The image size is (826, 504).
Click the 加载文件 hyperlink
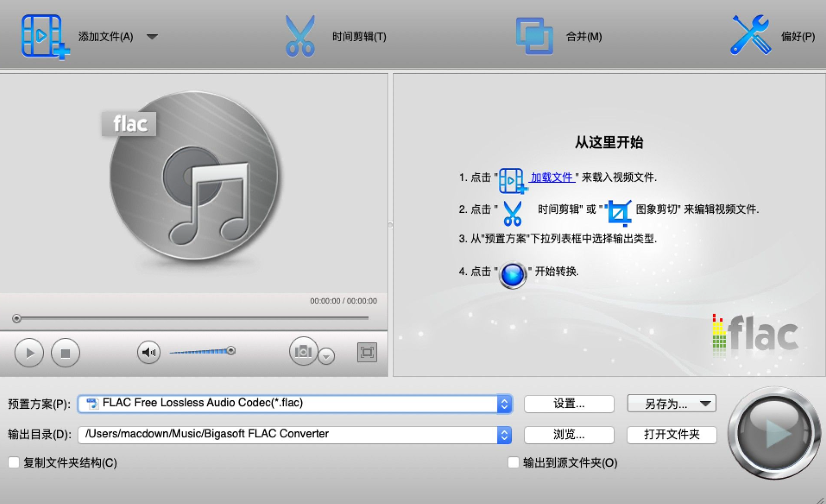(551, 177)
